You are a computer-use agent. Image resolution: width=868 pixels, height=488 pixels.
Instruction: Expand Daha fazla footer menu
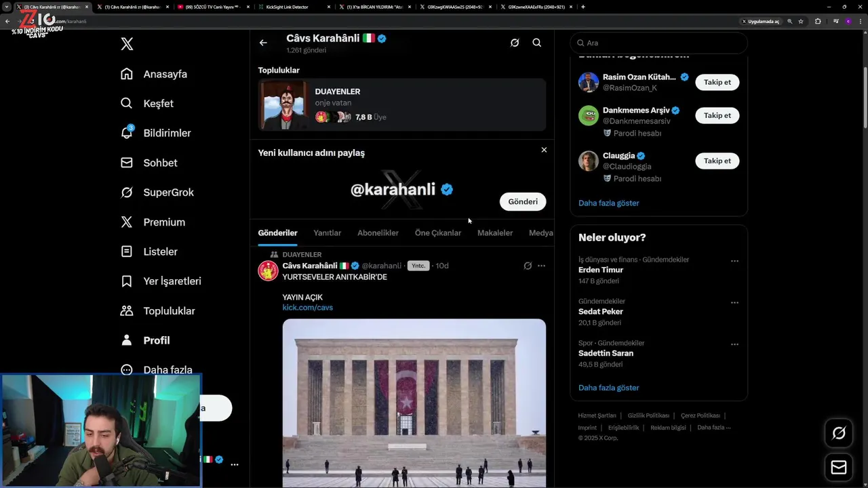tap(713, 428)
